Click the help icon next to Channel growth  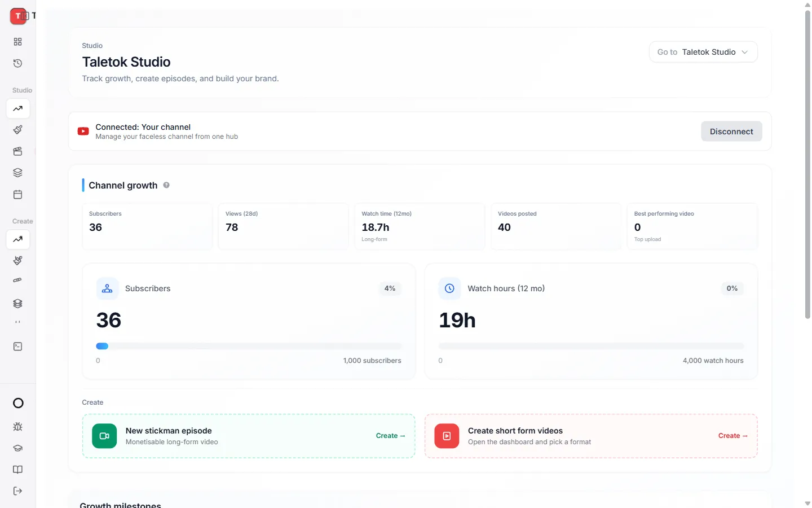click(x=166, y=185)
